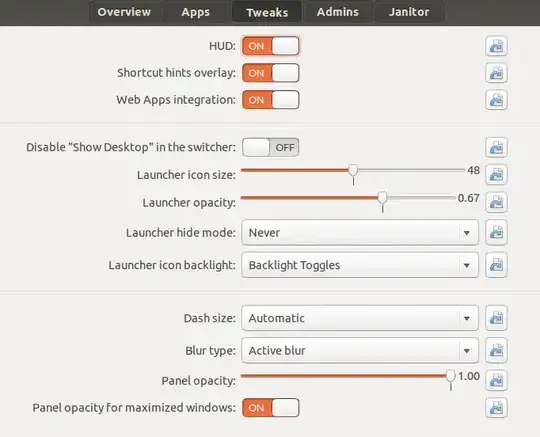Screen dimensions: 540x437
Task: Click the HUD label
Action: point(222,46)
